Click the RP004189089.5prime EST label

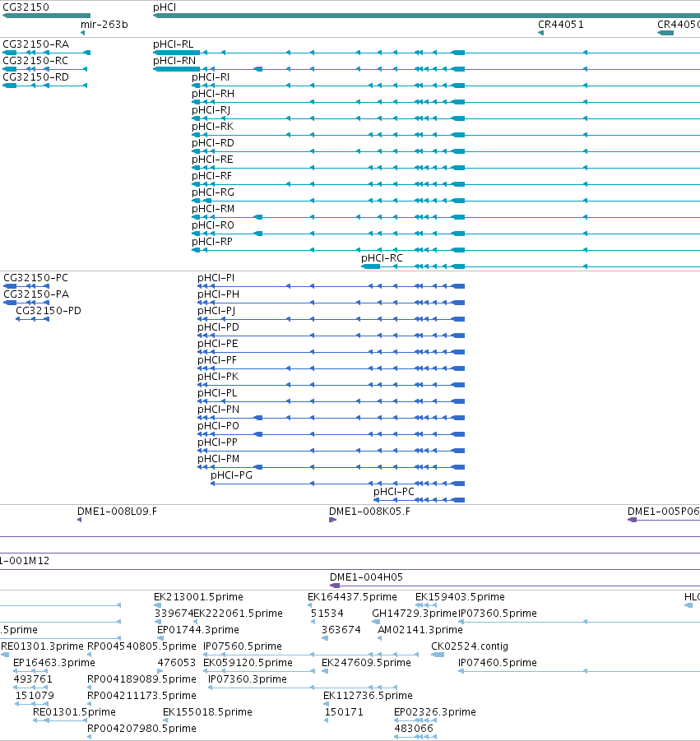click(141, 679)
